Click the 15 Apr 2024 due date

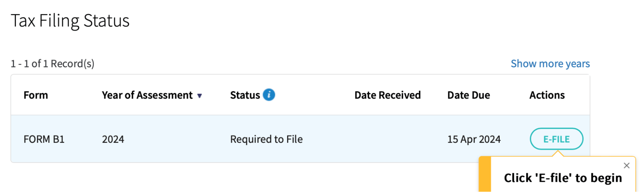pyautogui.click(x=474, y=139)
